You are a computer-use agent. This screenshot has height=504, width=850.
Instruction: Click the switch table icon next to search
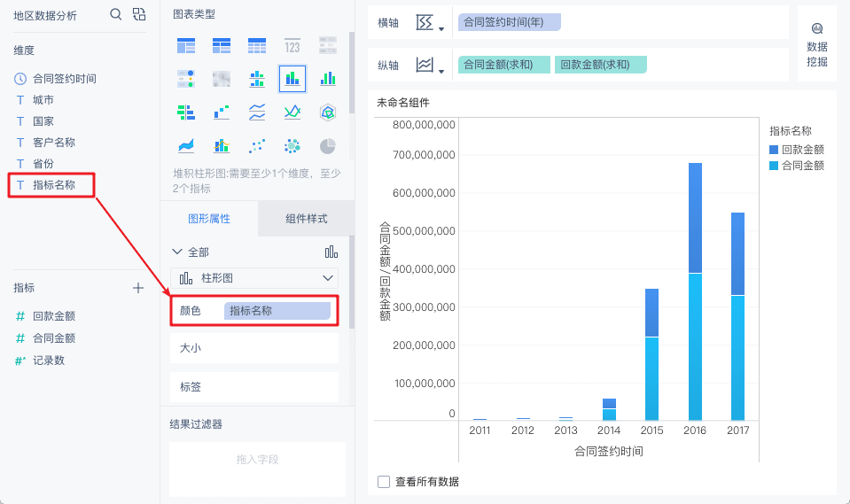139,14
